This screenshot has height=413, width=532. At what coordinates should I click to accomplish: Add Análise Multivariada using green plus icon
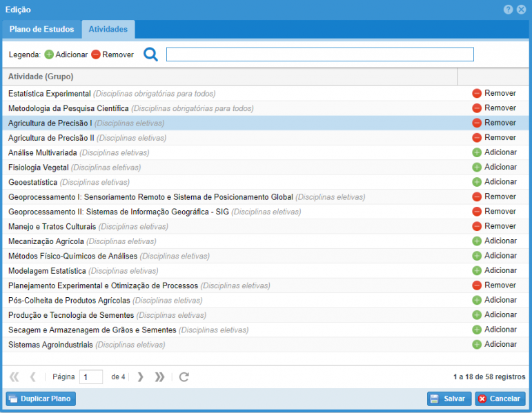point(476,152)
